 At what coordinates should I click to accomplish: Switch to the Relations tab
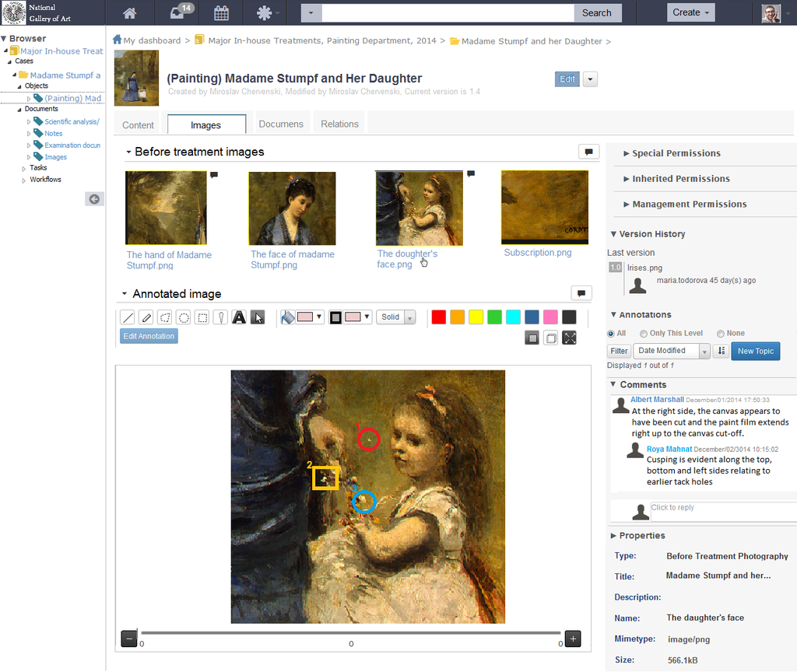(339, 124)
